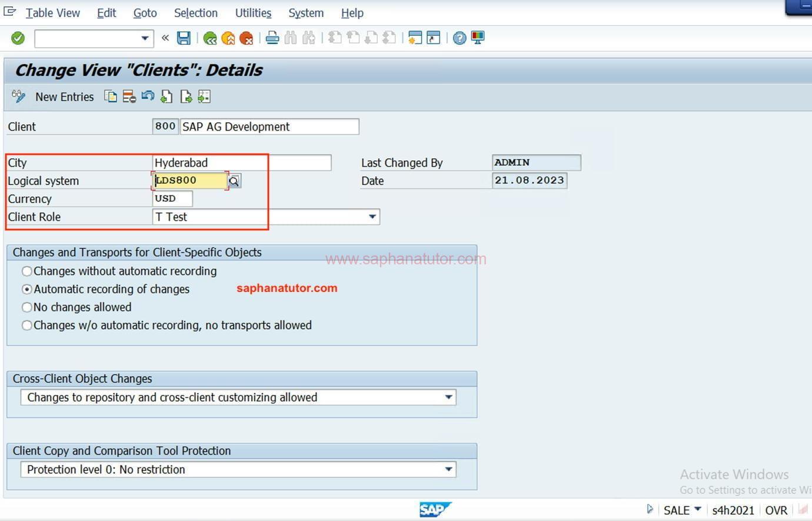The height and width of the screenshot is (521, 812).
Task: Open the SALE status bar dropdown
Action: 698,509
